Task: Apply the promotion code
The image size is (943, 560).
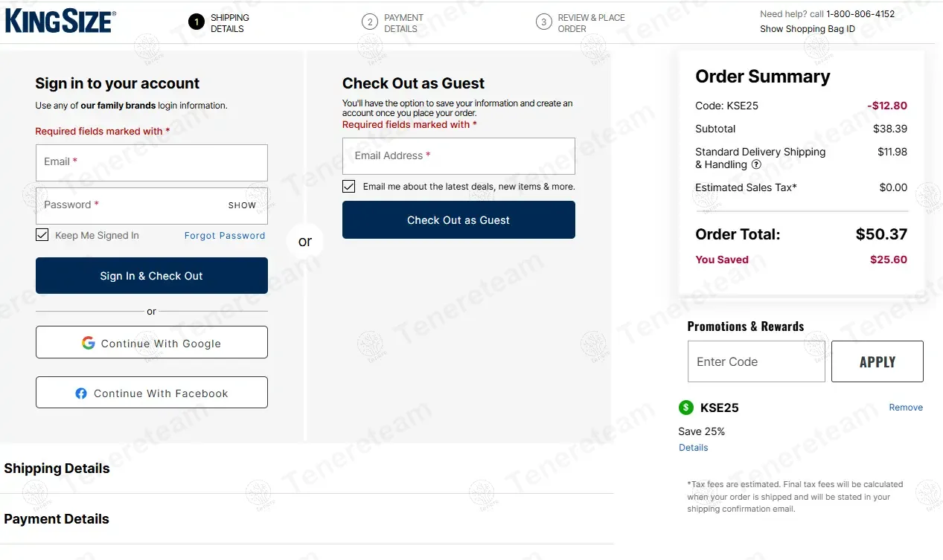Action: point(877,361)
